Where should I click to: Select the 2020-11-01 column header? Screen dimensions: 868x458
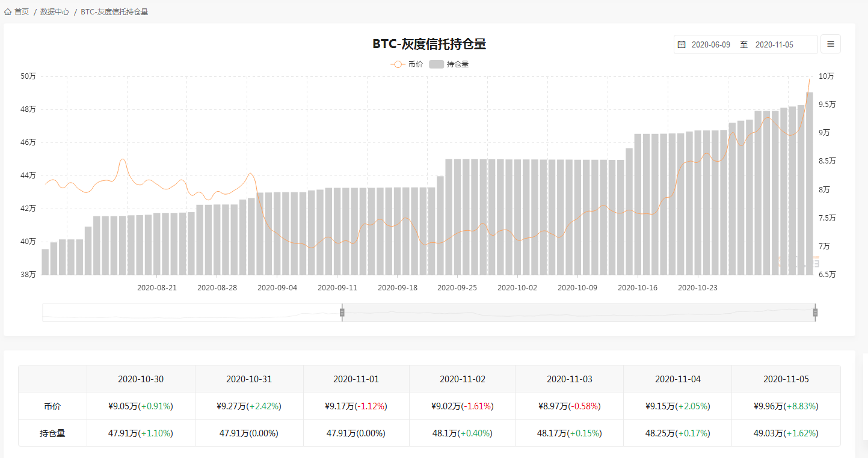[356, 379]
